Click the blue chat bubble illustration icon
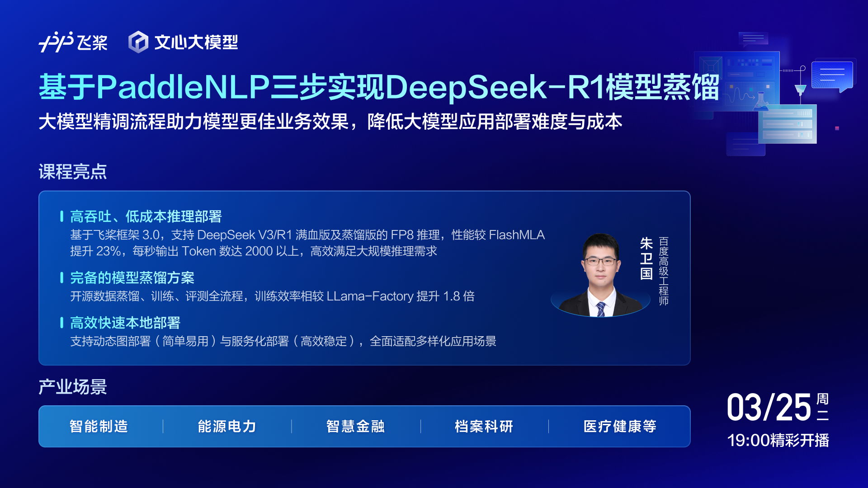This screenshot has width=868, height=488. 832,75
